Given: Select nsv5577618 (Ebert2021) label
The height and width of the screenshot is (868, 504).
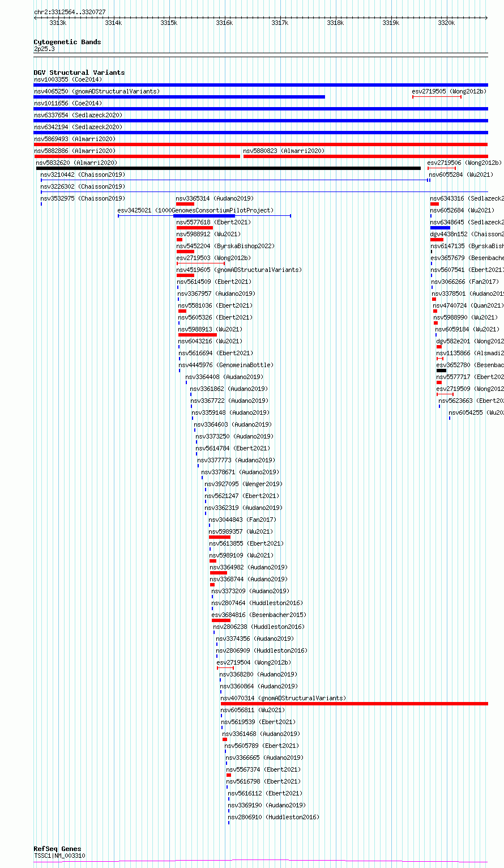Looking at the screenshot, I should [x=213, y=222].
